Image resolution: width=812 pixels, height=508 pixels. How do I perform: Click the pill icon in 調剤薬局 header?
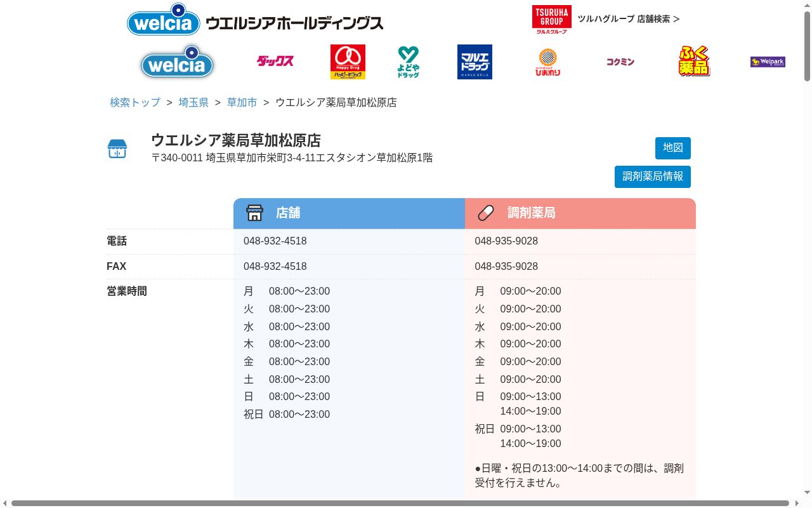point(486,213)
